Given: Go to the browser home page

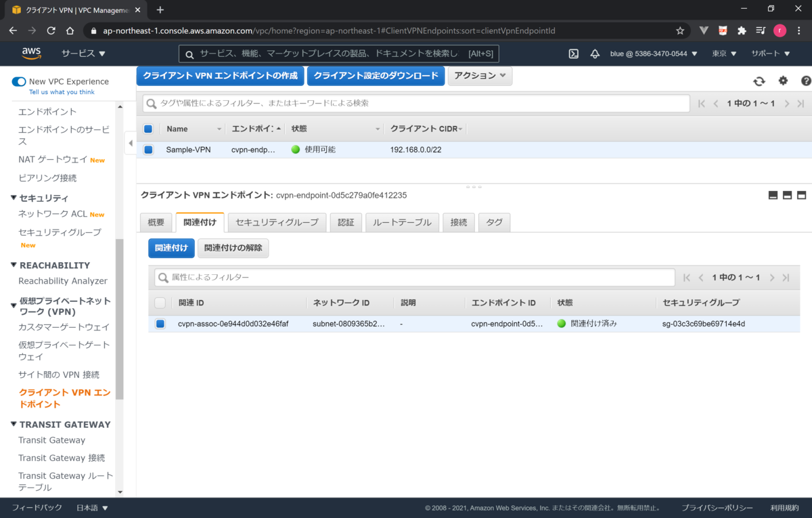Looking at the screenshot, I should coord(70,30).
